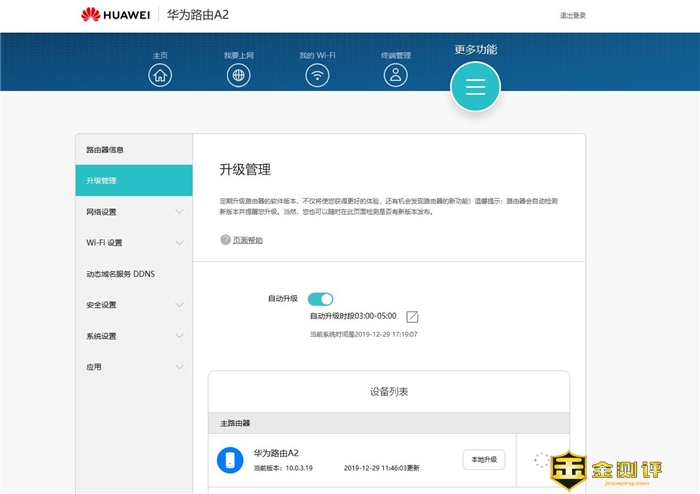
Task: Click the question mark page help icon
Action: point(225,240)
